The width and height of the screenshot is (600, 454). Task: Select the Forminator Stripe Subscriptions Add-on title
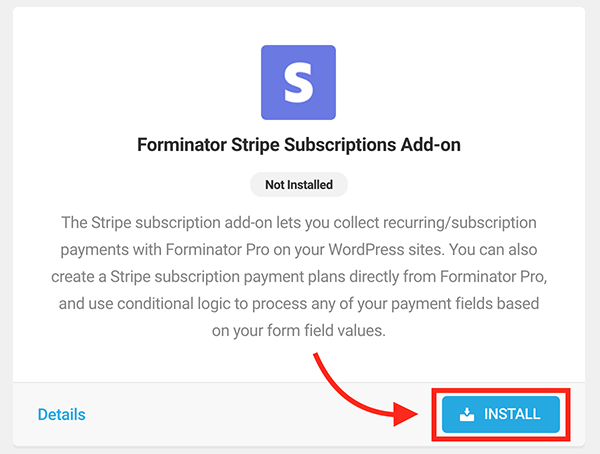pyautogui.click(x=299, y=145)
